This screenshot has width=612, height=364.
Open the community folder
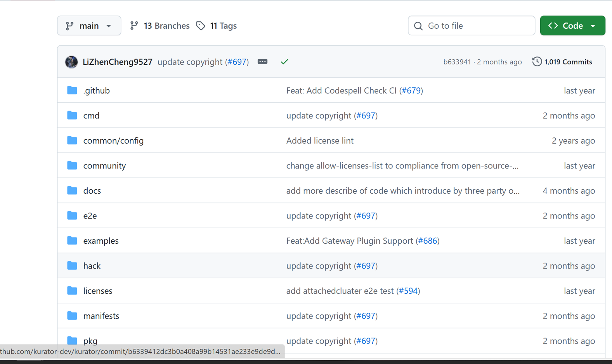click(104, 166)
